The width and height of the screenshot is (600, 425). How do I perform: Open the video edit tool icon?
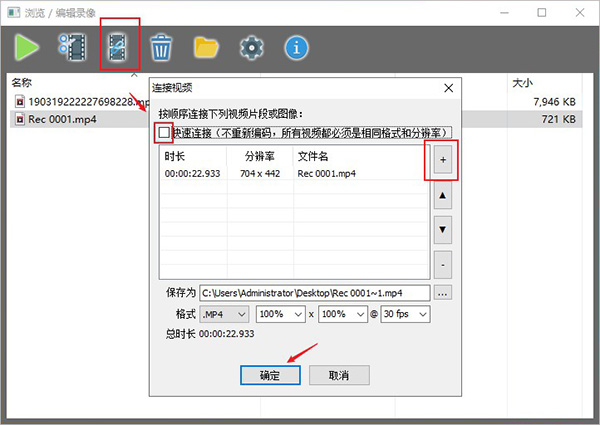click(x=73, y=47)
